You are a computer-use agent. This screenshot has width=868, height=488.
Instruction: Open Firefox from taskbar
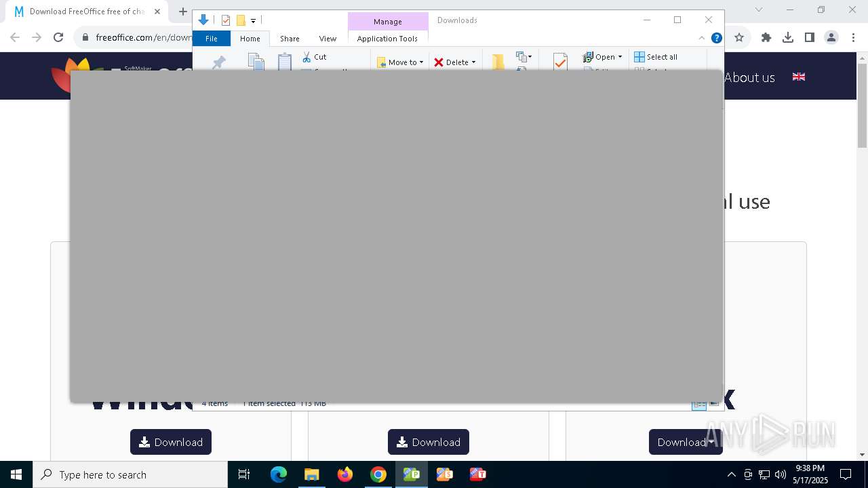click(x=345, y=474)
